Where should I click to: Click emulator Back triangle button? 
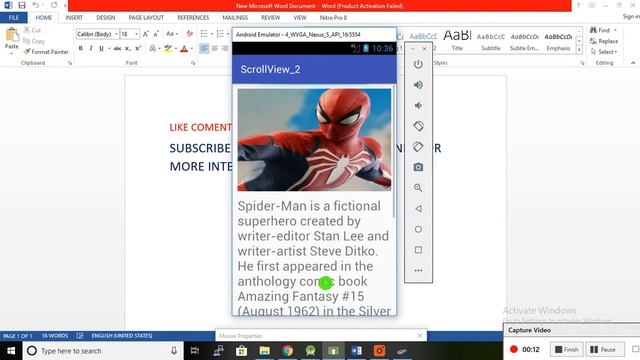(x=418, y=209)
